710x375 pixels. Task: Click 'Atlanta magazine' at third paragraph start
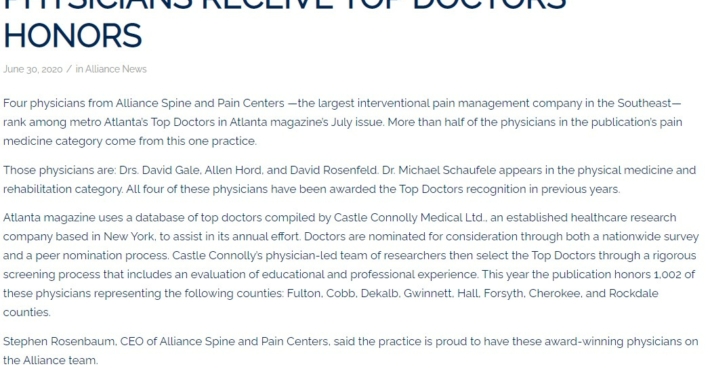49,218
